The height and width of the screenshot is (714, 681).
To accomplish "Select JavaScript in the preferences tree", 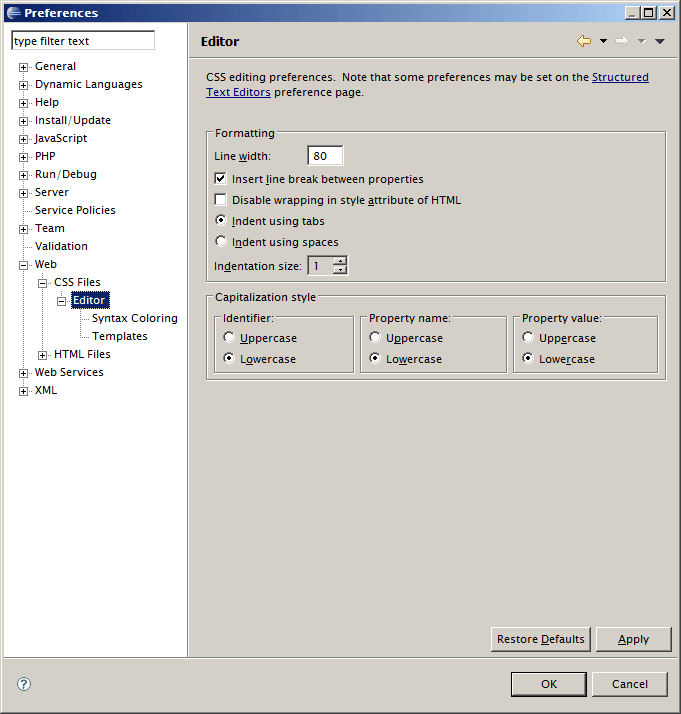I will 61,138.
